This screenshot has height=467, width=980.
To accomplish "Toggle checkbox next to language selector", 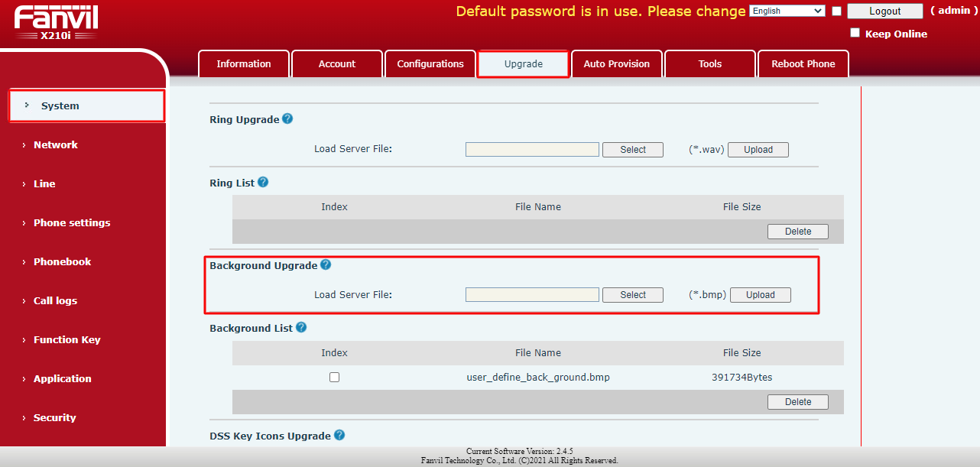I will 836,11.
